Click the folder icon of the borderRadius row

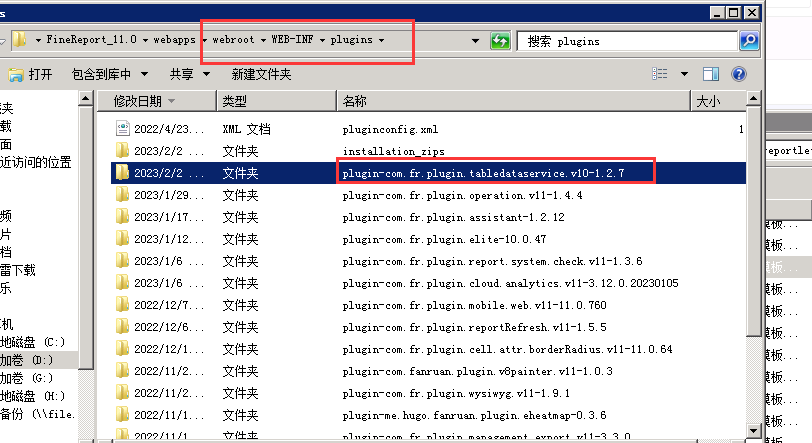click(122, 349)
